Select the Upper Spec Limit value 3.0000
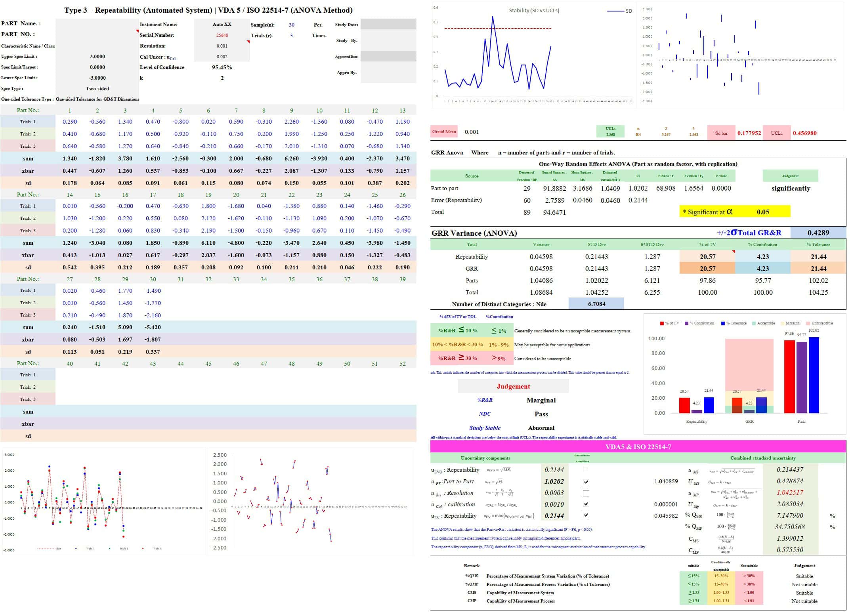852x616 pixels. pos(97,57)
